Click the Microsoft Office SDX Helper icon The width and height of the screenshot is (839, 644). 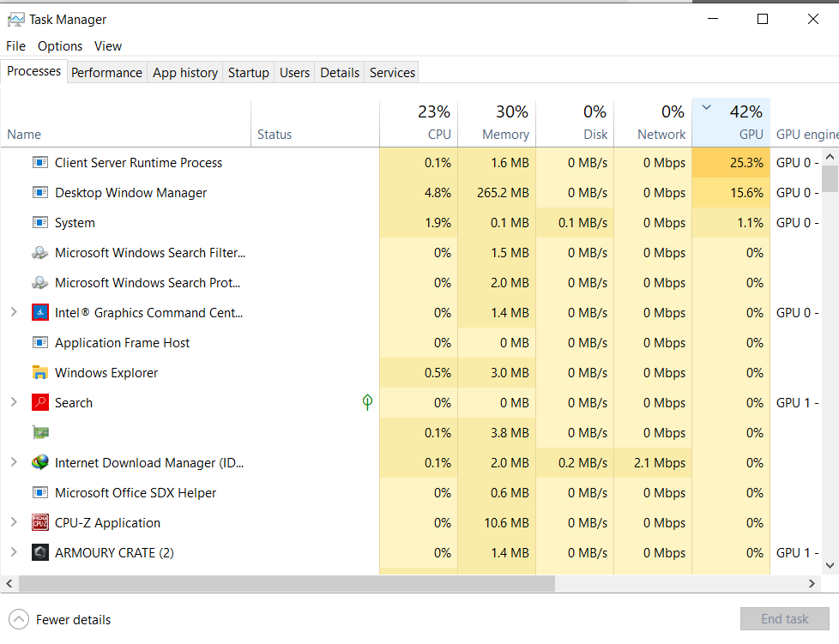(x=40, y=492)
